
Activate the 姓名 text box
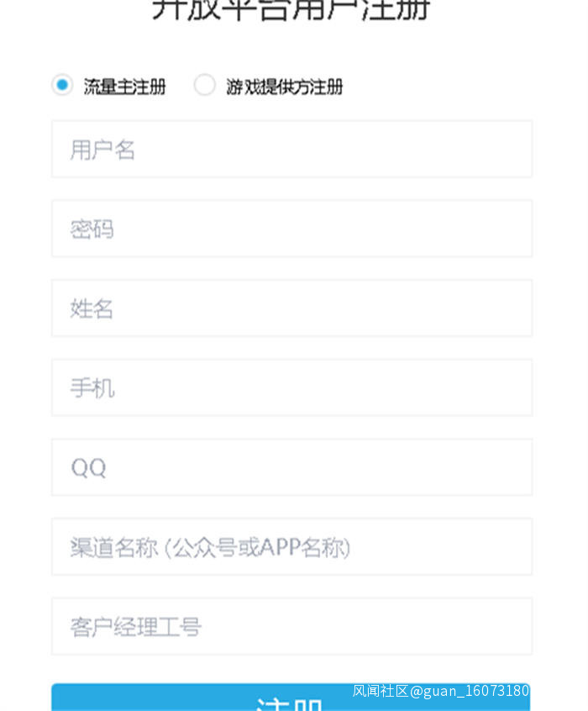click(x=291, y=308)
